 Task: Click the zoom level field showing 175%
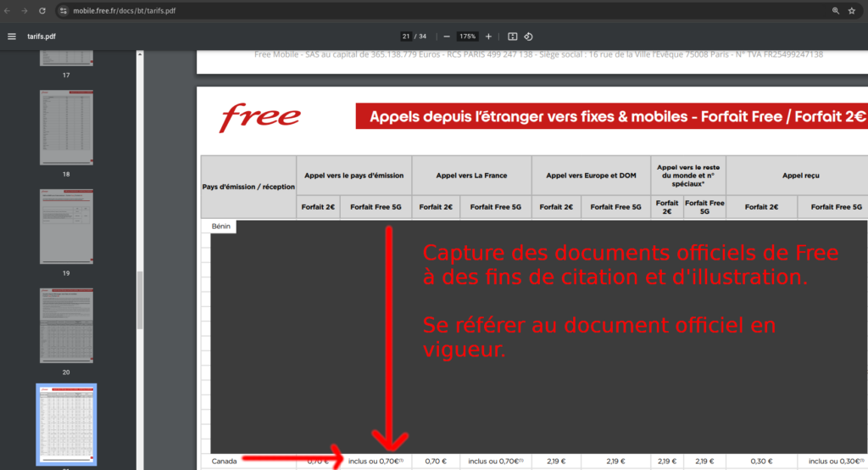point(467,36)
